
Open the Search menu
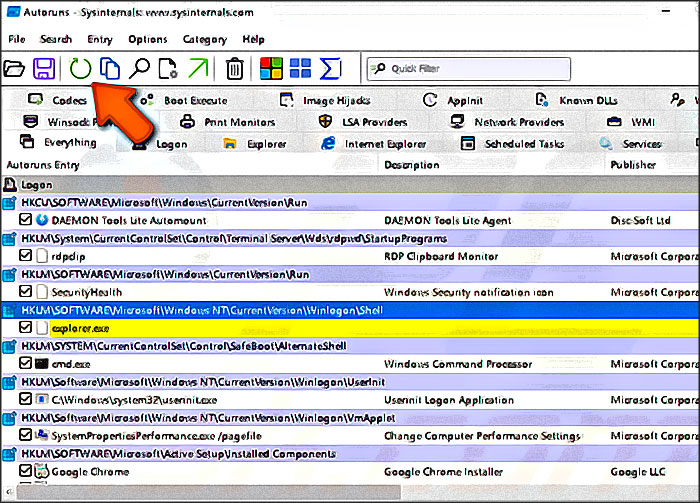pos(56,39)
